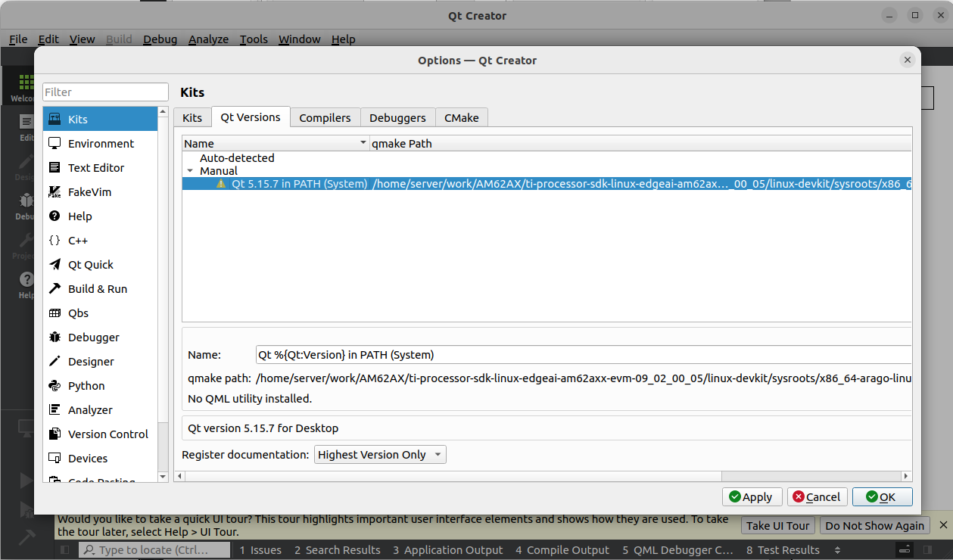Click Help mode icon in Qt Creator sidebar
The image size is (953, 560).
point(26,279)
